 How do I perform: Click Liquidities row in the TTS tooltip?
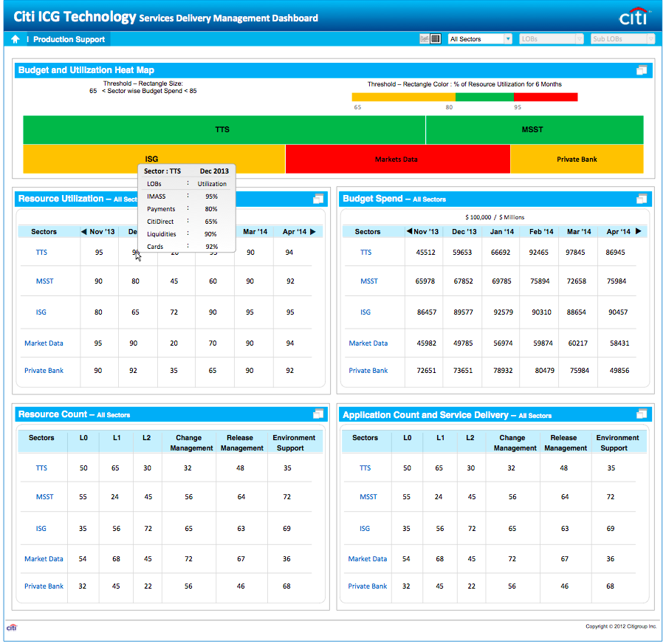pyautogui.click(x=187, y=234)
